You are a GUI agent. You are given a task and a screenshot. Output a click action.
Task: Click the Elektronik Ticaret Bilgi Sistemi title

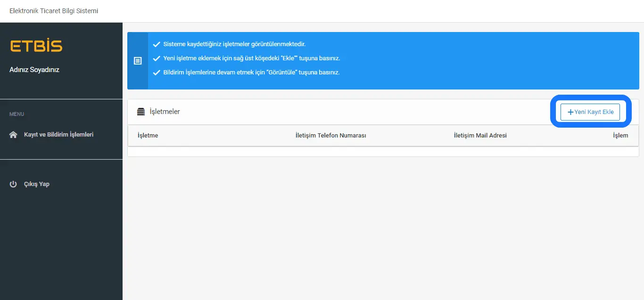[x=54, y=11]
